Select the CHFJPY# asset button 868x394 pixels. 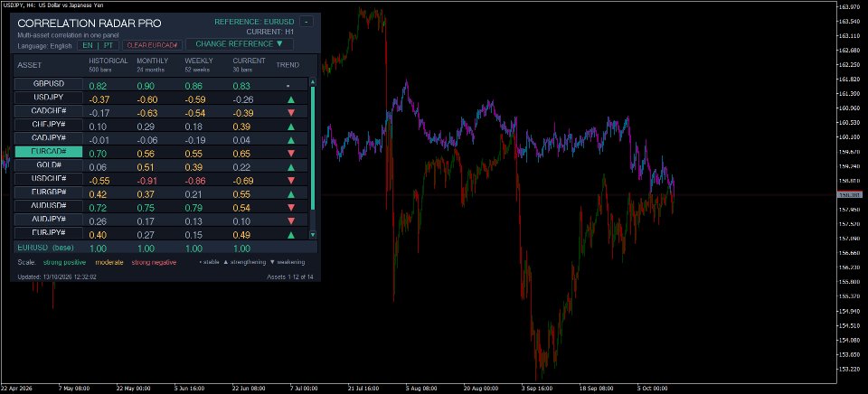49,125
